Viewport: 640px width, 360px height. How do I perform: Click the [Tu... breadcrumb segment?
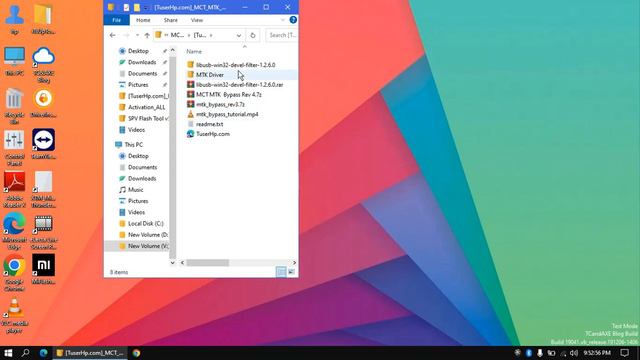[200, 36]
